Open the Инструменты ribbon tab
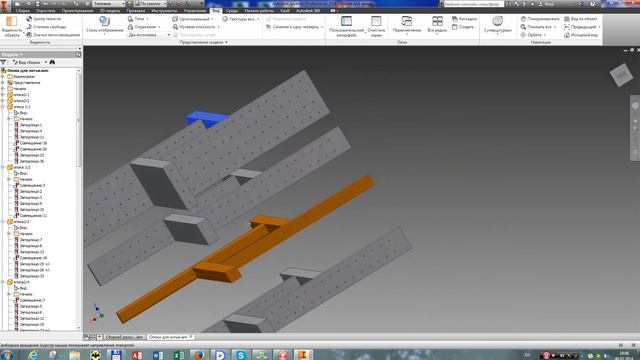Screen dimensions: 640x360 (164, 11)
